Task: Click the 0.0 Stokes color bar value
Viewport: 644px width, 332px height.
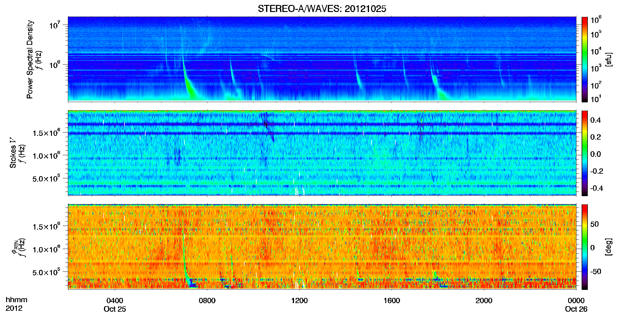Action: (595, 154)
